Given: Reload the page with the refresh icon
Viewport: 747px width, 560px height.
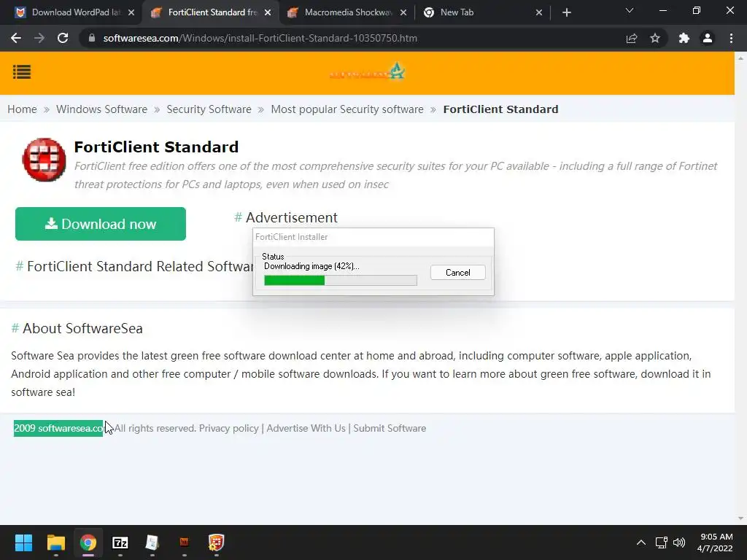Looking at the screenshot, I should point(63,38).
